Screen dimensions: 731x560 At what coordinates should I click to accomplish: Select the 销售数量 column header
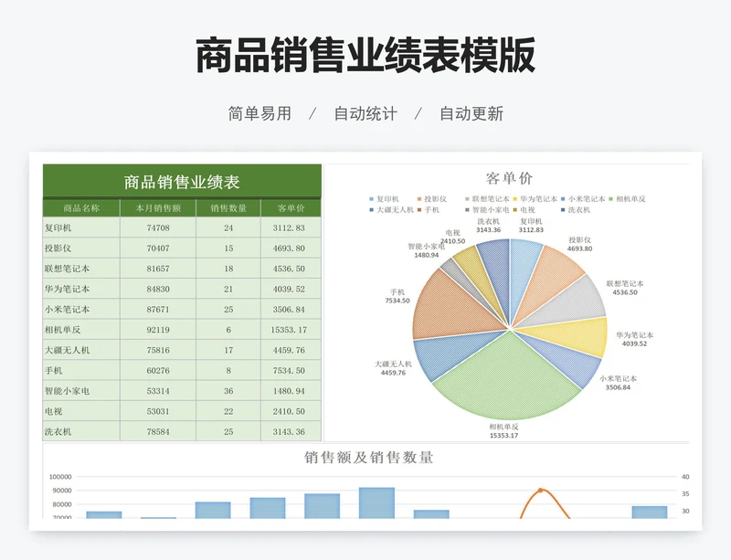point(228,208)
